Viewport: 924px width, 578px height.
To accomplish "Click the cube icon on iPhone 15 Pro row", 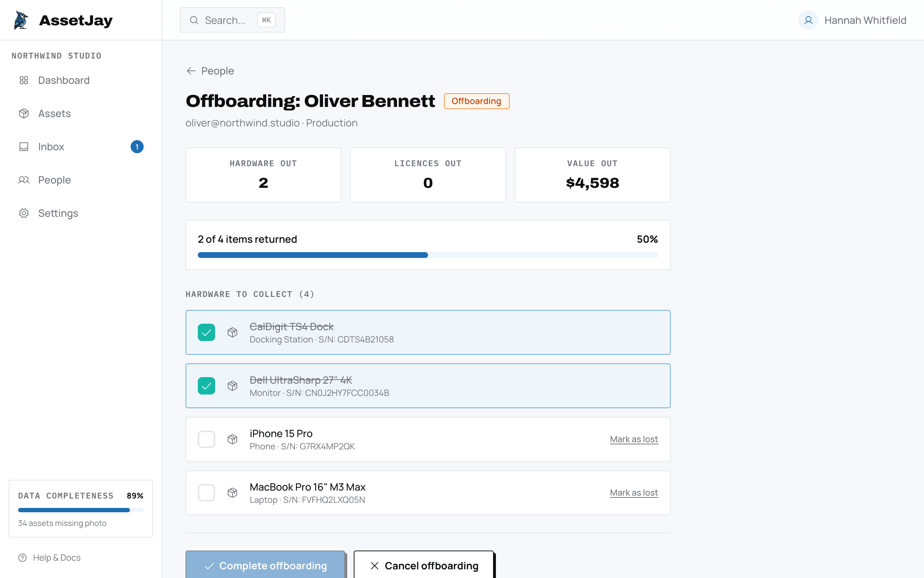I will pos(232,439).
